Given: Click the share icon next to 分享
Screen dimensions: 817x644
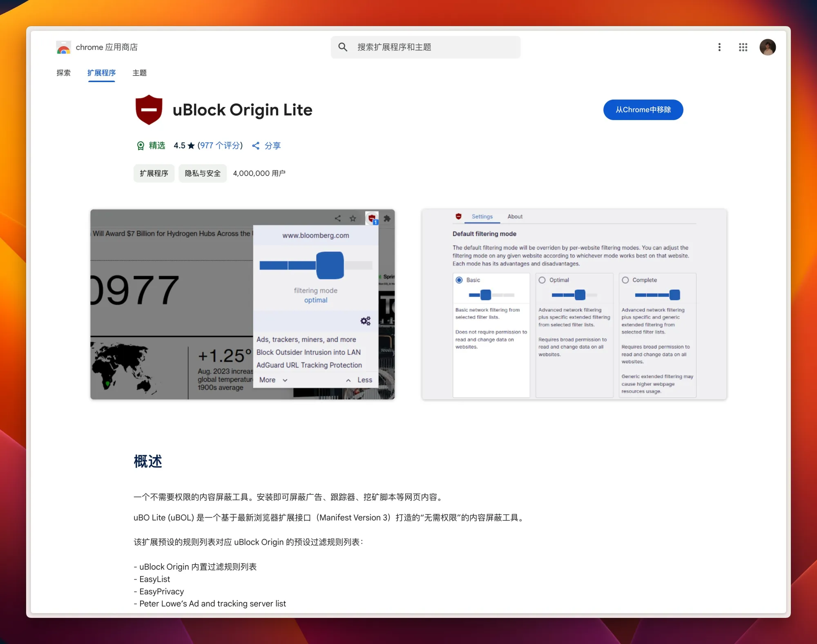Looking at the screenshot, I should (x=256, y=146).
